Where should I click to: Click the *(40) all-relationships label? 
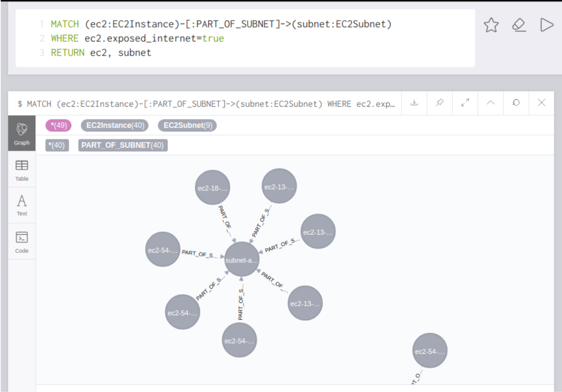pyautogui.click(x=57, y=145)
